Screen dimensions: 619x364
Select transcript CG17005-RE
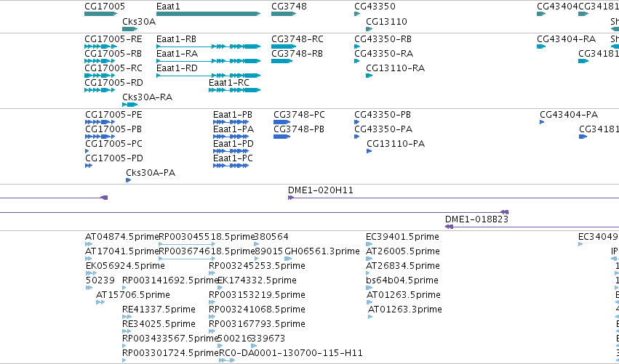click(100, 46)
